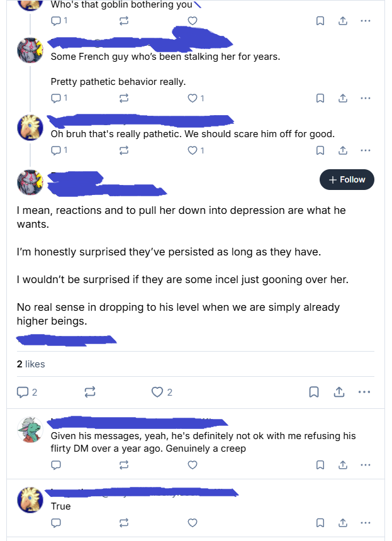Open more menu on 'Oh bruh' reply
This screenshot has height=541, width=392.
pos(366,150)
